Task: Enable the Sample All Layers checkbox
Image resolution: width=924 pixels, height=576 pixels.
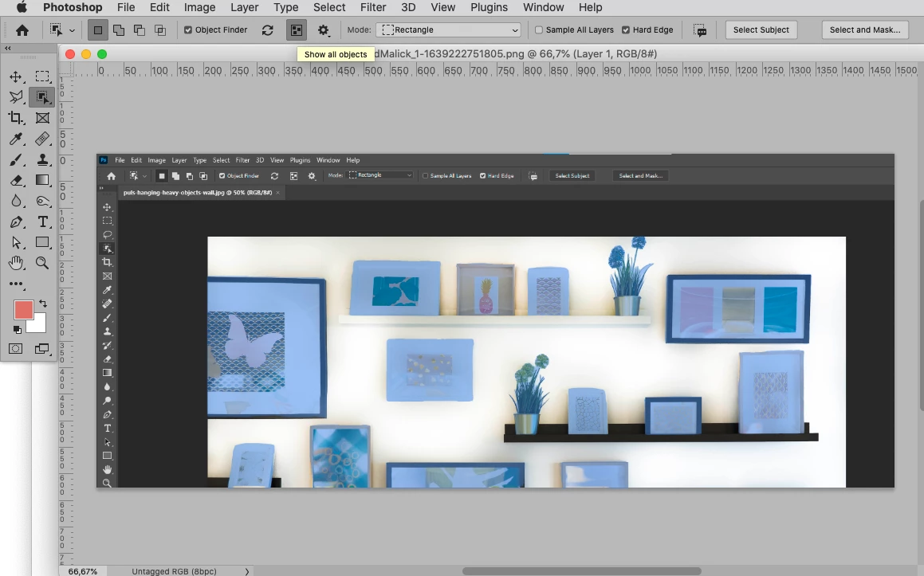Action: click(x=539, y=30)
